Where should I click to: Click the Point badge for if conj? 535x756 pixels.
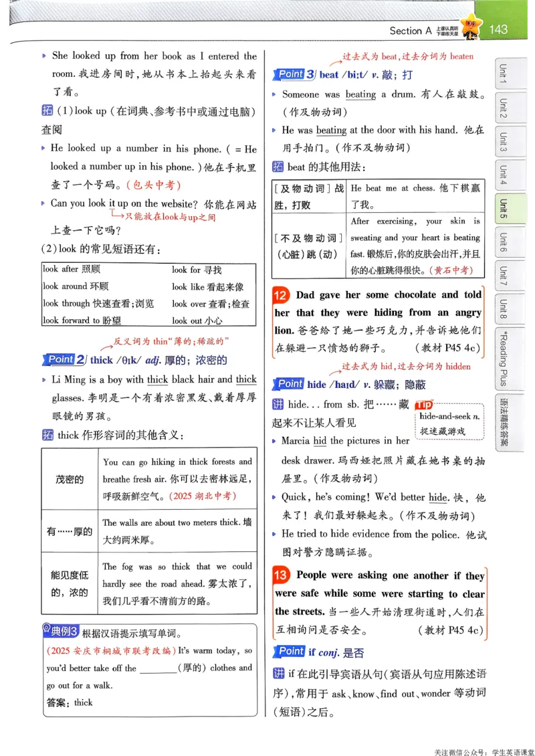291,651
